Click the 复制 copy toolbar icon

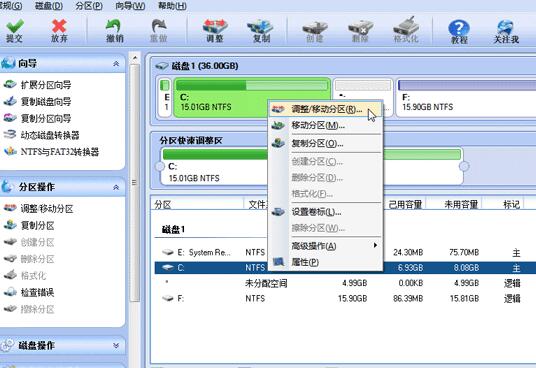261,30
